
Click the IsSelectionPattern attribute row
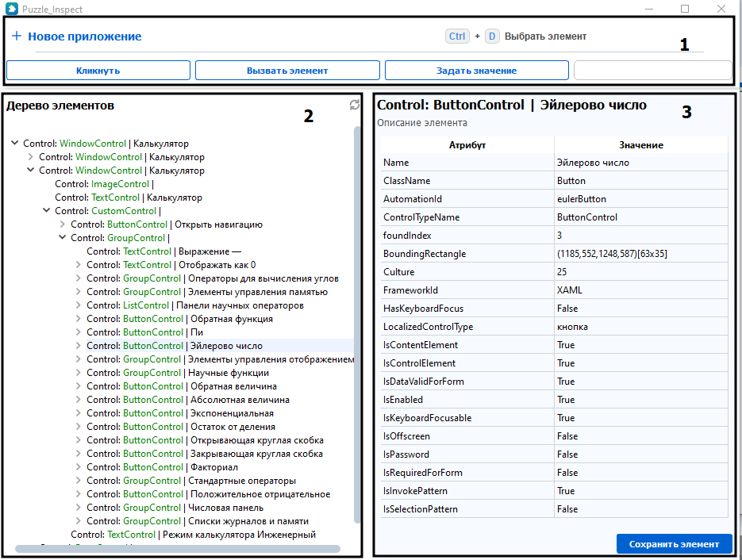point(554,509)
